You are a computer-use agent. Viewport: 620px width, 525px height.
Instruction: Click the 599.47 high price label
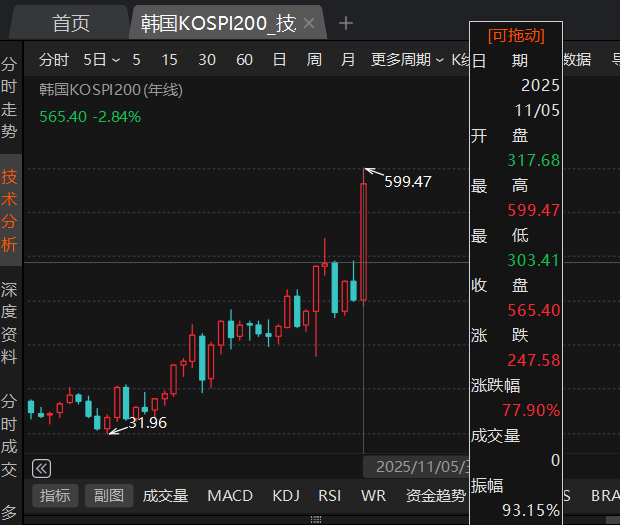[x=408, y=182]
